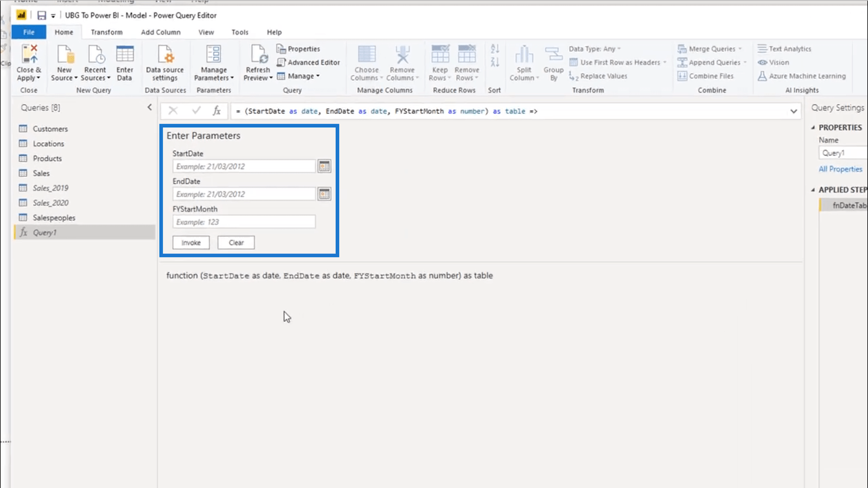868x488 pixels.
Task: Collapse the PROPERTIES section
Action: (x=813, y=127)
